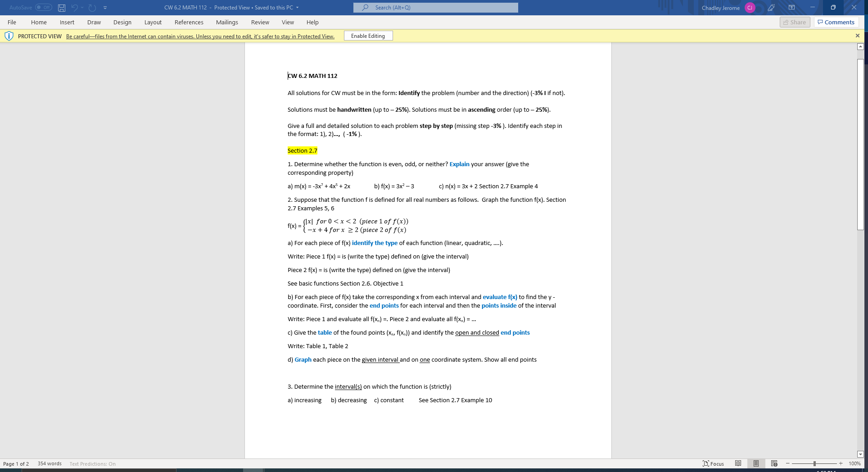Open the Protected View learn more link
Image resolution: width=868 pixels, height=472 pixels.
pyautogui.click(x=200, y=36)
